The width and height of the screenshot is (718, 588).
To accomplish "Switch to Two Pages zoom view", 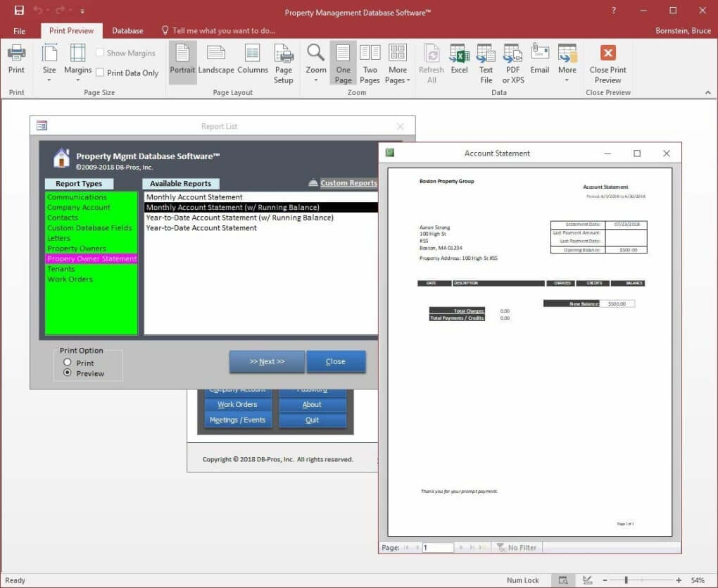I will tap(370, 63).
